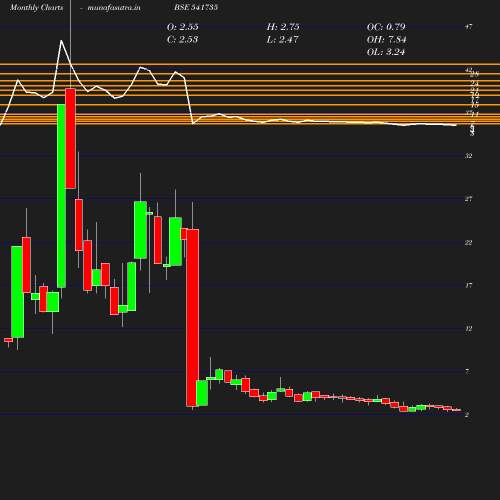
Task: Click the 'Monthly Charts' title text
Action: point(36,8)
